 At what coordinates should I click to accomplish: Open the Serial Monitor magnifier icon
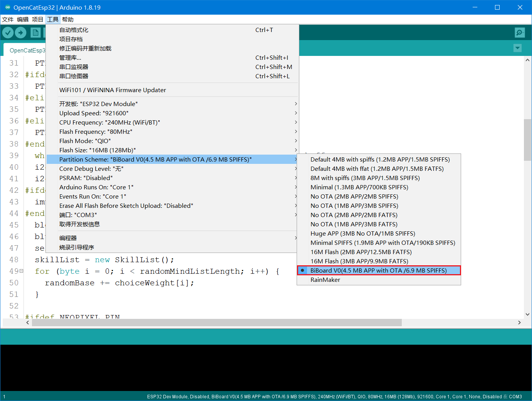point(520,33)
